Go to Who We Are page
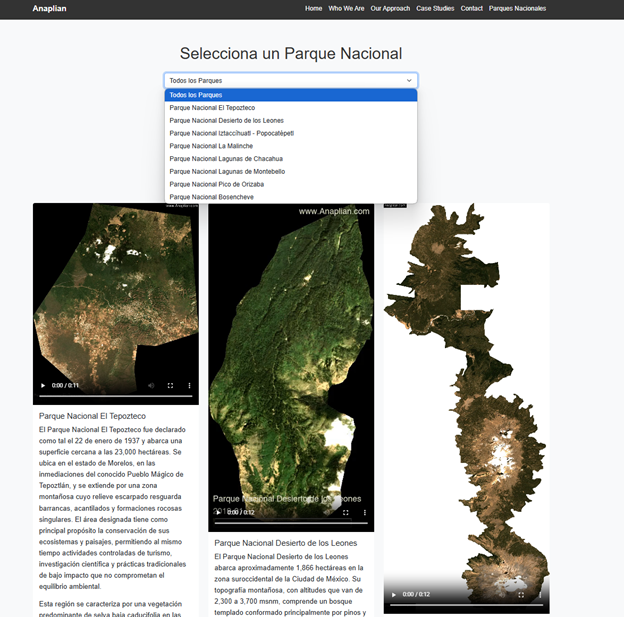Image resolution: width=624 pixels, height=617 pixels. click(346, 8)
